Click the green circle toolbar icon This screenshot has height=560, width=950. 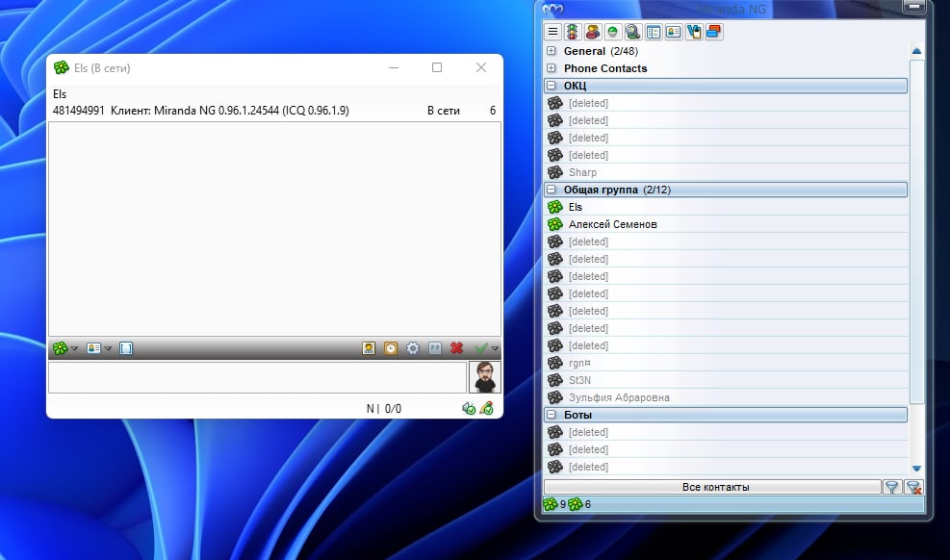coord(612,32)
